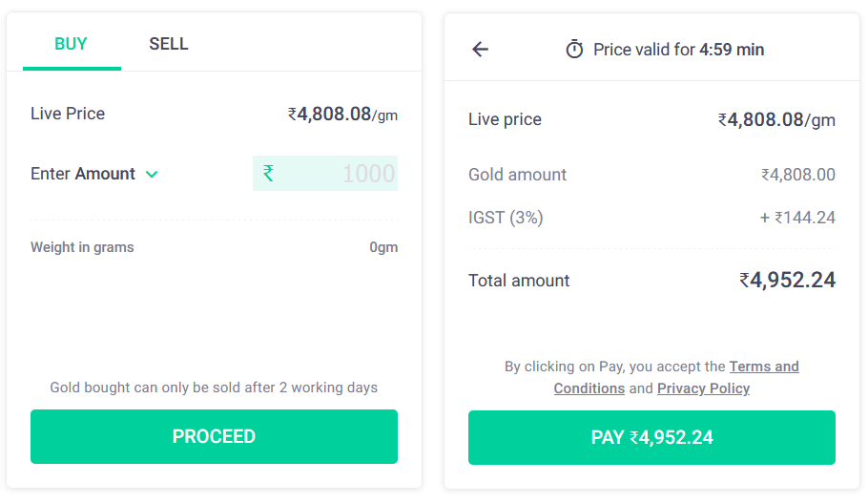This screenshot has width=868, height=503.
Task: Click the stopwatch timer icon
Action: pos(574,50)
